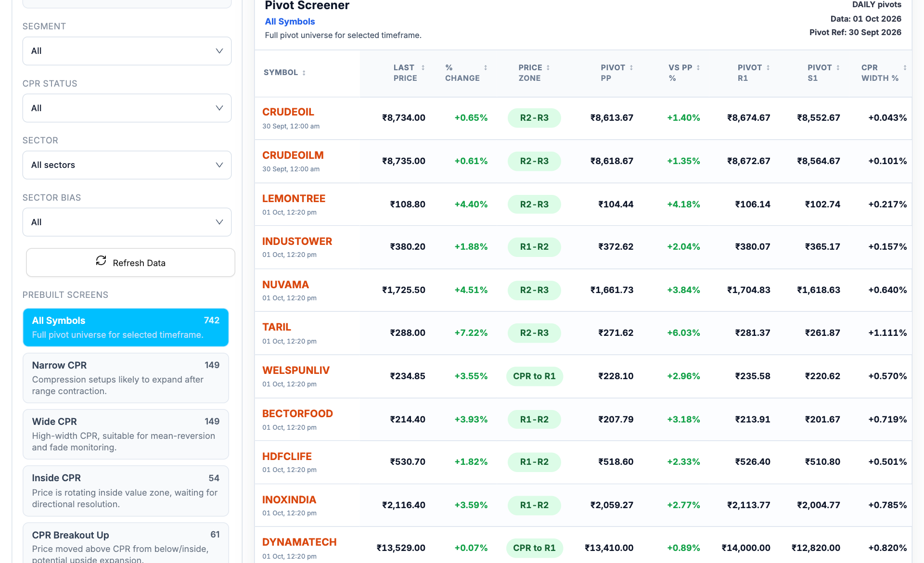This screenshot has width=924, height=563.
Task: Open the Segment dropdown
Action: [127, 51]
